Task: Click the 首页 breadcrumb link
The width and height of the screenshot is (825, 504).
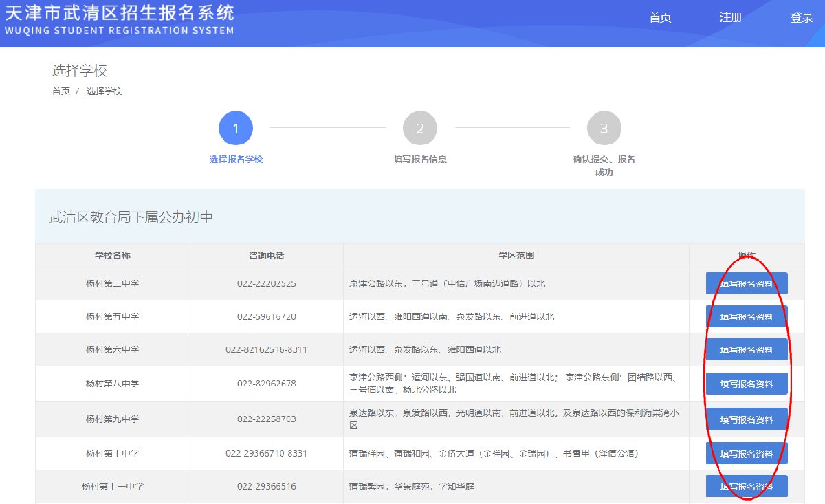Action: click(x=61, y=91)
